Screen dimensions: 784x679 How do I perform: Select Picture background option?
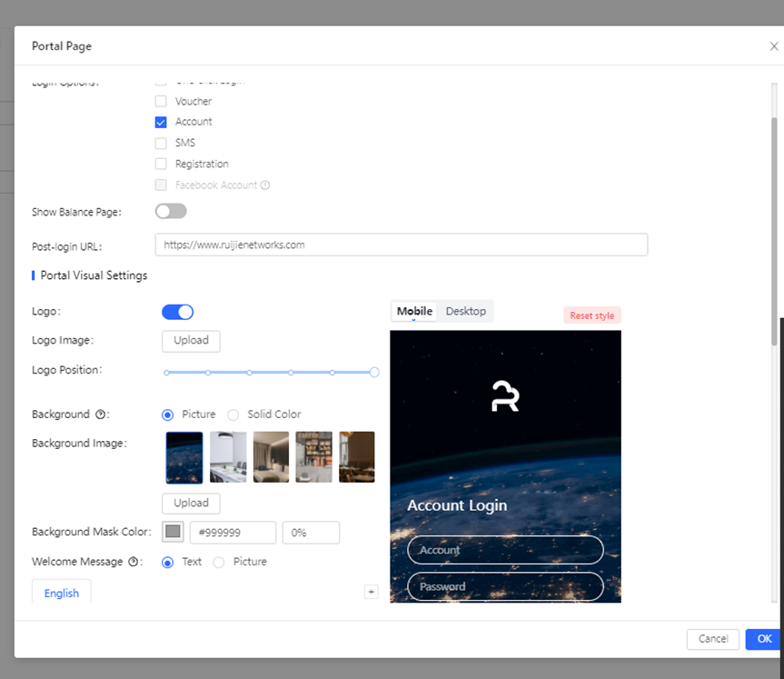[x=167, y=414]
